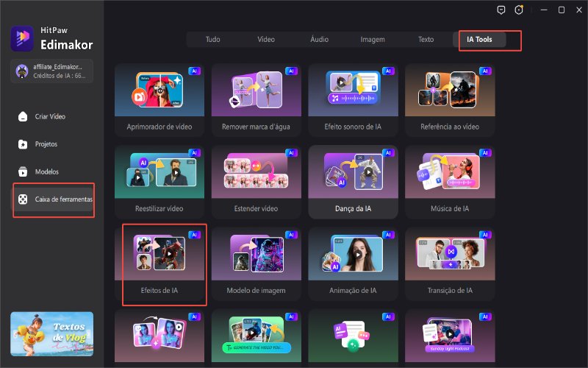Click the Criar Vídeo sidebar icon

point(23,116)
